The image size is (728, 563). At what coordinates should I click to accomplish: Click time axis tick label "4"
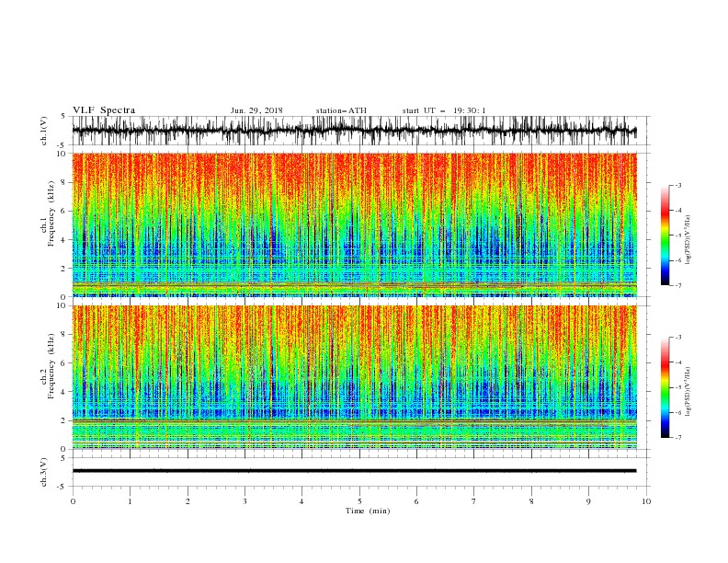click(301, 501)
